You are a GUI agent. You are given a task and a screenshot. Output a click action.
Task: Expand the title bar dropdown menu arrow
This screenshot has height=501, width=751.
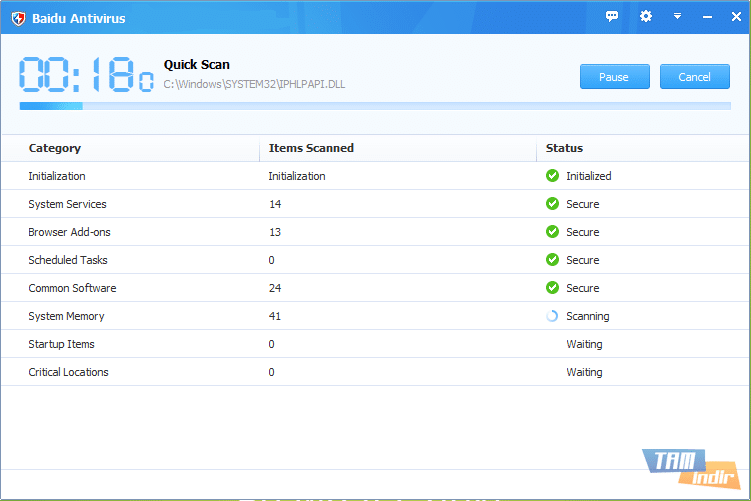677,16
